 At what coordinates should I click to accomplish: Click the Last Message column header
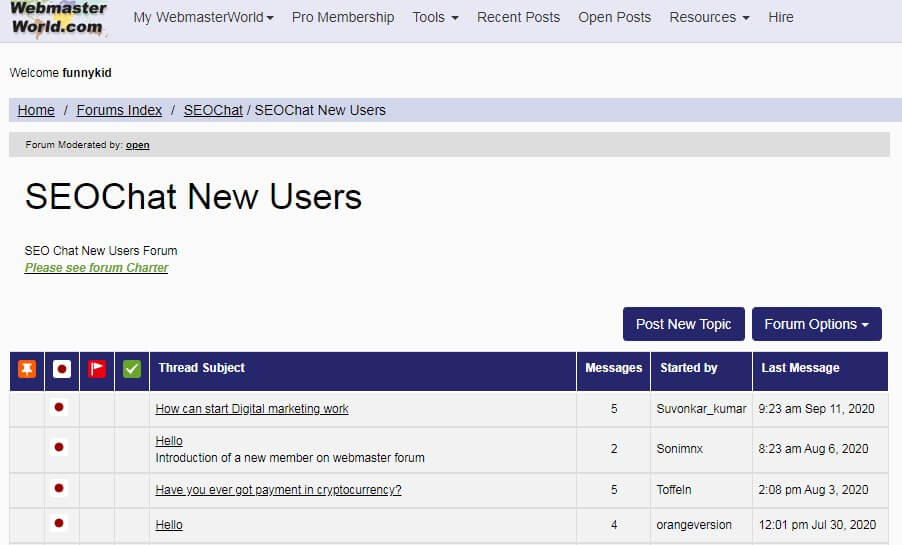tap(801, 368)
